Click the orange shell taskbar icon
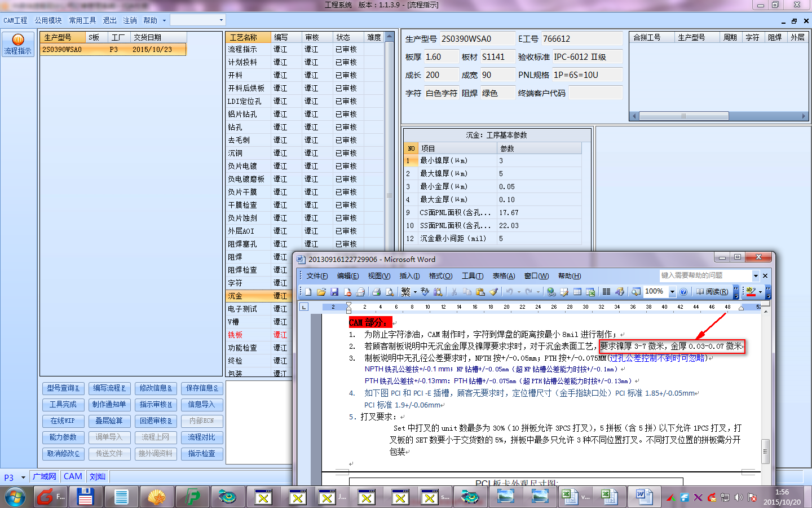This screenshot has height=508, width=812. 156,497
